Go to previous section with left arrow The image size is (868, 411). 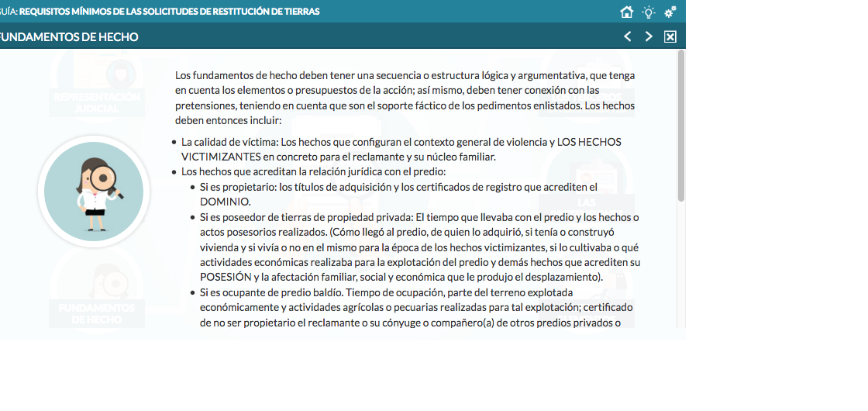[628, 36]
